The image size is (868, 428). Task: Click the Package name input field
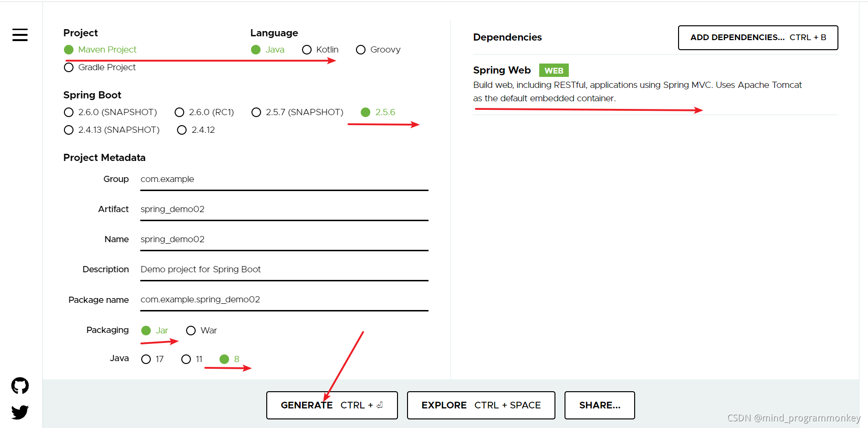(x=284, y=300)
